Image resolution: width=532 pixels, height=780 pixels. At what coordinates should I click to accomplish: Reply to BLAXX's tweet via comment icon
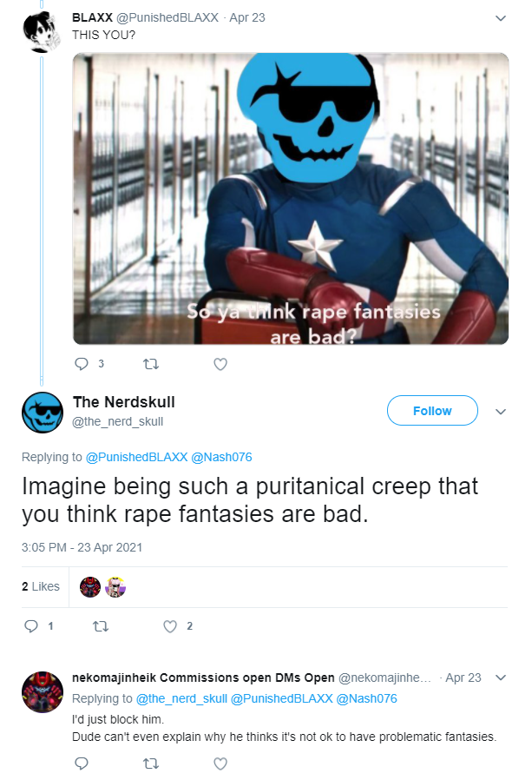point(82,364)
